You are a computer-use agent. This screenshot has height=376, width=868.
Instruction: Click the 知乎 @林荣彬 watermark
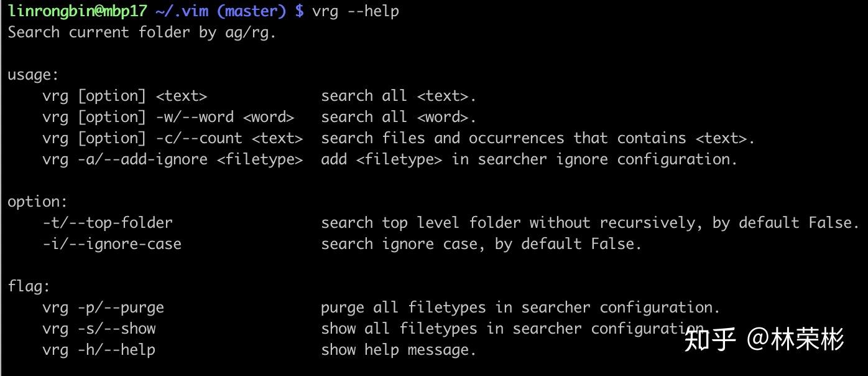tap(764, 340)
